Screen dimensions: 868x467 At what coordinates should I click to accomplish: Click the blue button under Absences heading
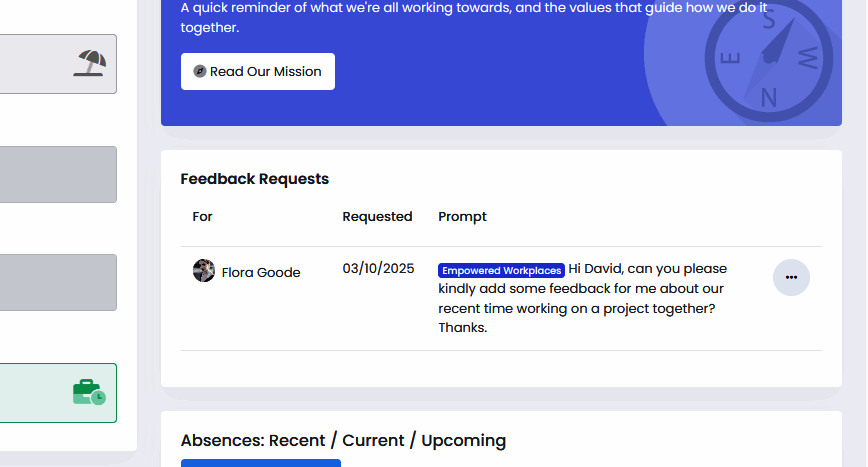click(260, 463)
